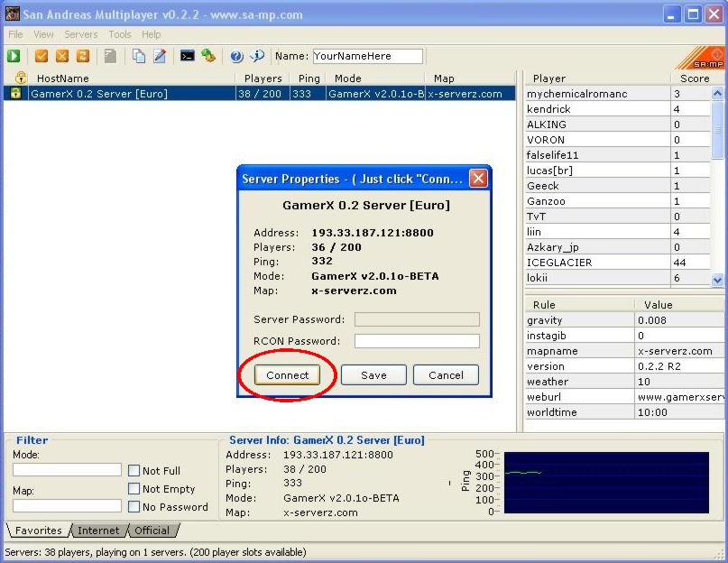This screenshot has height=563, width=728.
Task: Click the grey page toolbar icon
Action: (110, 56)
